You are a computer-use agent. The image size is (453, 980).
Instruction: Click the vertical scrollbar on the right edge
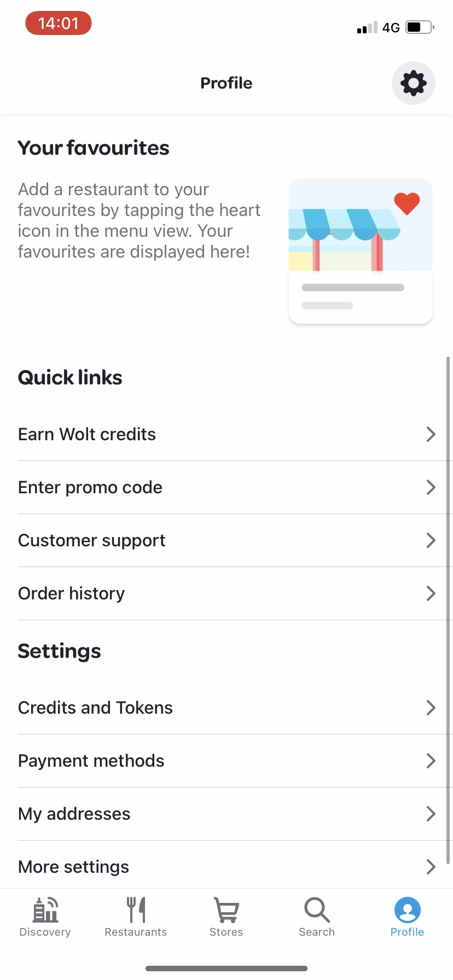point(448,602)
